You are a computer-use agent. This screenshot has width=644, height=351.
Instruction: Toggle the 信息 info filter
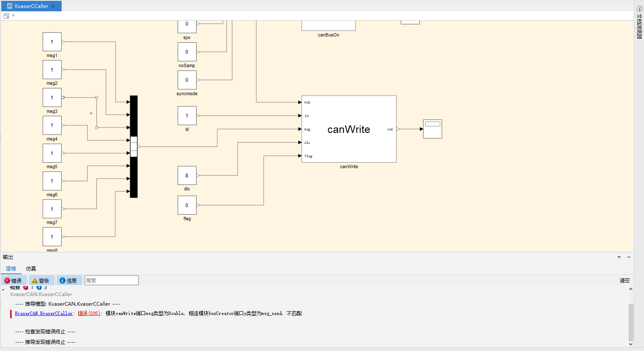[69, 281]
